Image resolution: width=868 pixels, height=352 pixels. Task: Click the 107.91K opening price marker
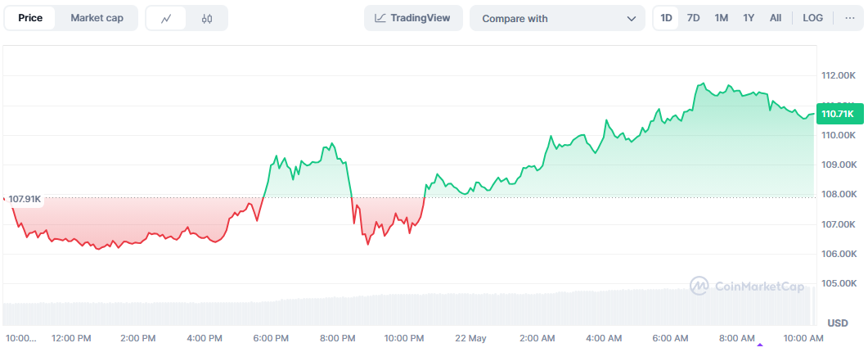coord(24,199)
